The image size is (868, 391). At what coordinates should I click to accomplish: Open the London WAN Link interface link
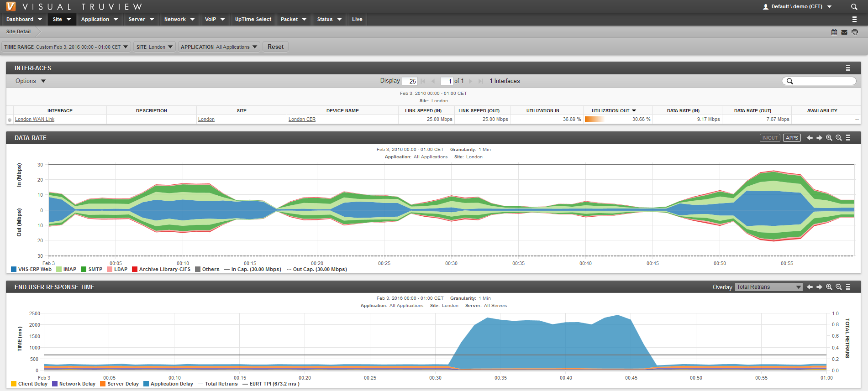[x=35, y=120]
